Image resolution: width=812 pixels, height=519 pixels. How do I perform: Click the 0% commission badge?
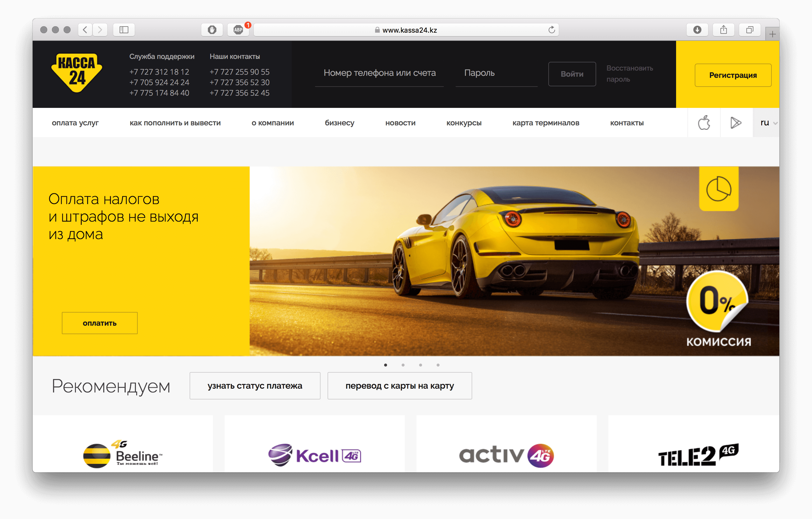[x=717, y=301]
